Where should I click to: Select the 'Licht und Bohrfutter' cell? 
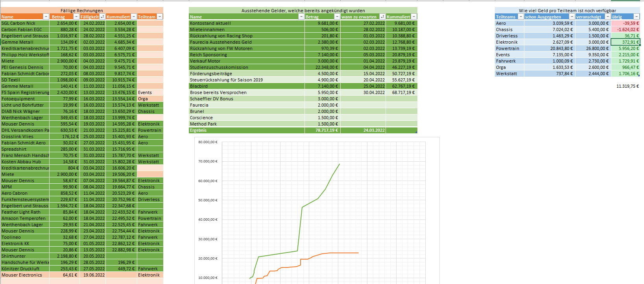coord(25,105)
